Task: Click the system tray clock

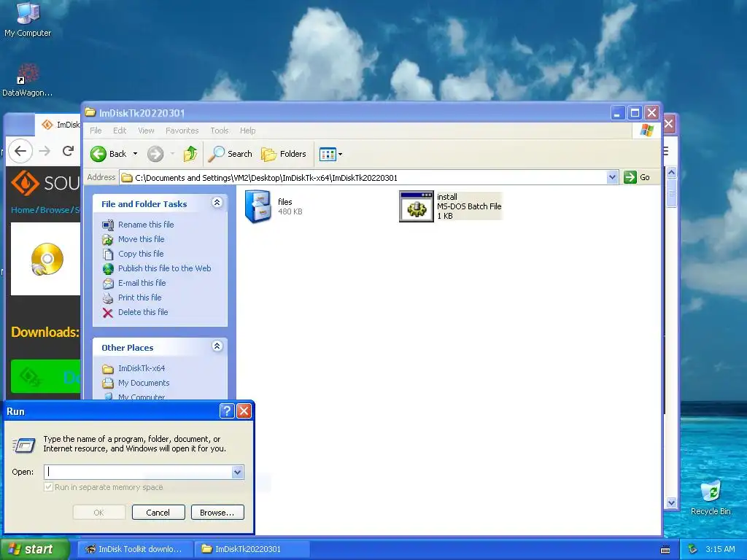Action: coord(720,549)
